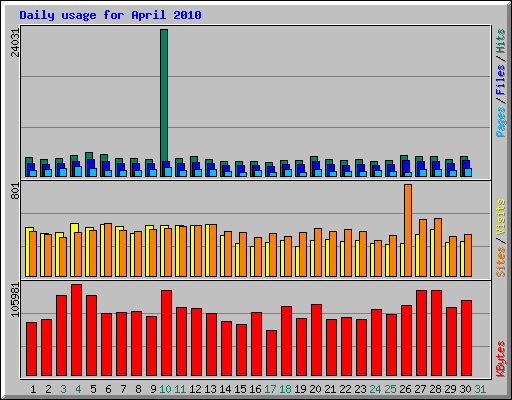Click the 24031 hits axis value

(x=15, y=43)
